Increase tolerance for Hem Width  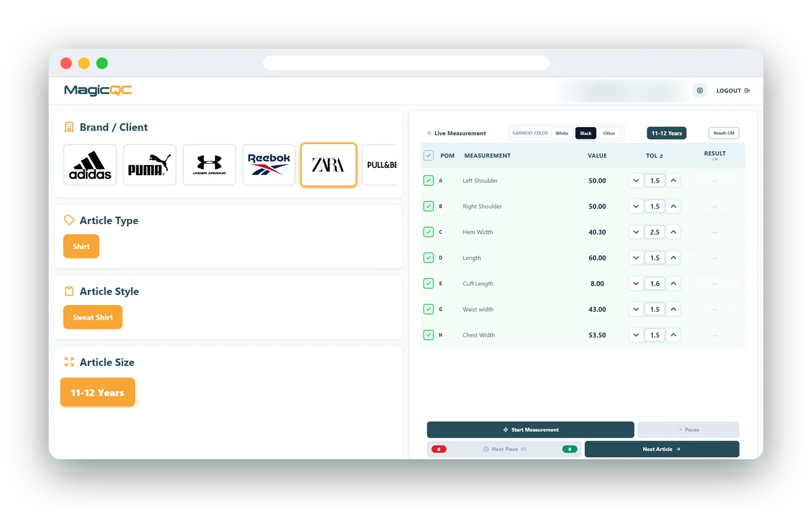pyautogui.click(x=673, y=232)
